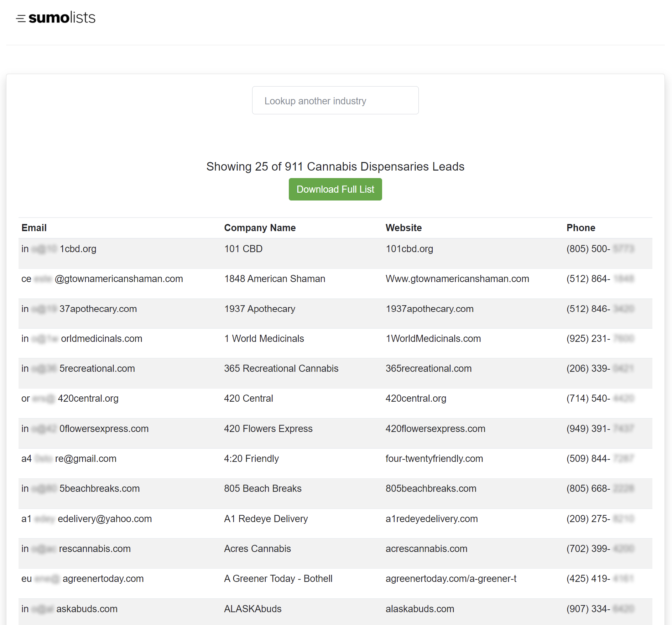Click company name 1937 Apothecary

260,309
